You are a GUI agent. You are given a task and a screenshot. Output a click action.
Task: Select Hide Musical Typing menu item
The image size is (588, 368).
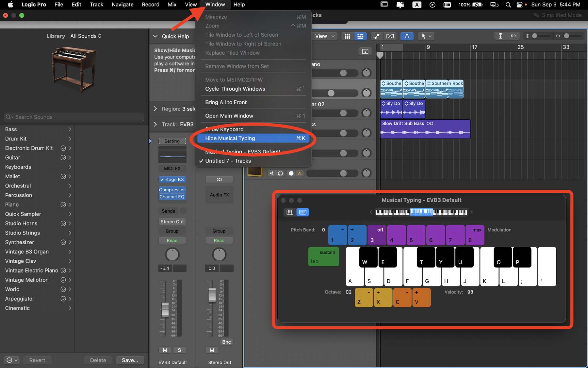tap(253, 138)
